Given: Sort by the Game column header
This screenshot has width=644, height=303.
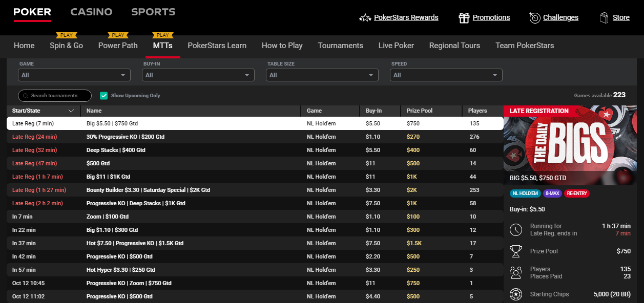Looking at the screenshot, I should (x=330, y=111).
